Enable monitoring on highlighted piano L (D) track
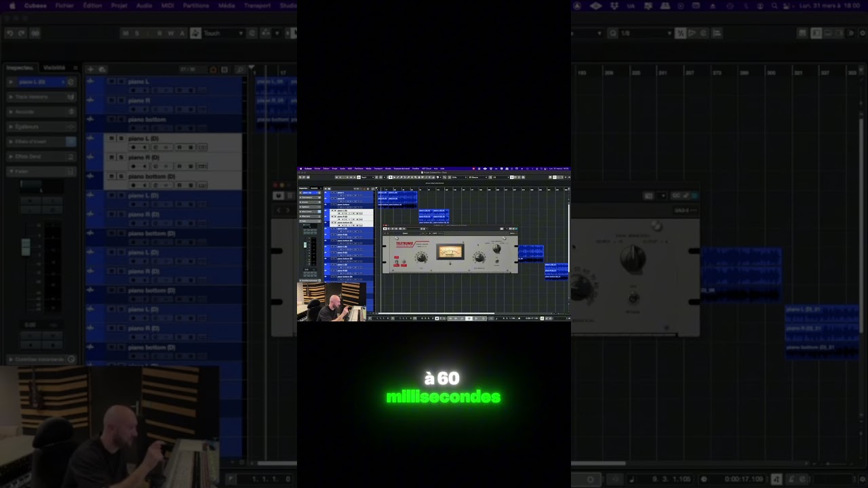This screenshot has width=868, height=488. [144, 147]
